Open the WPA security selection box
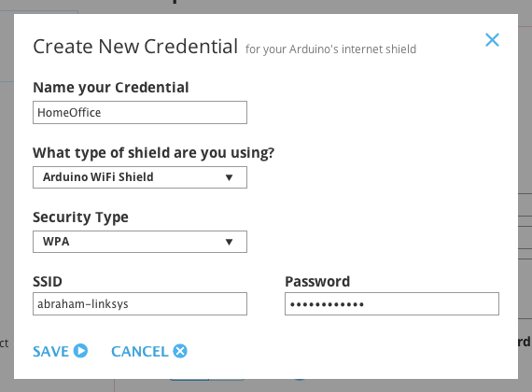The width and height of the screenshot is (532, 392). coord(140,242)
